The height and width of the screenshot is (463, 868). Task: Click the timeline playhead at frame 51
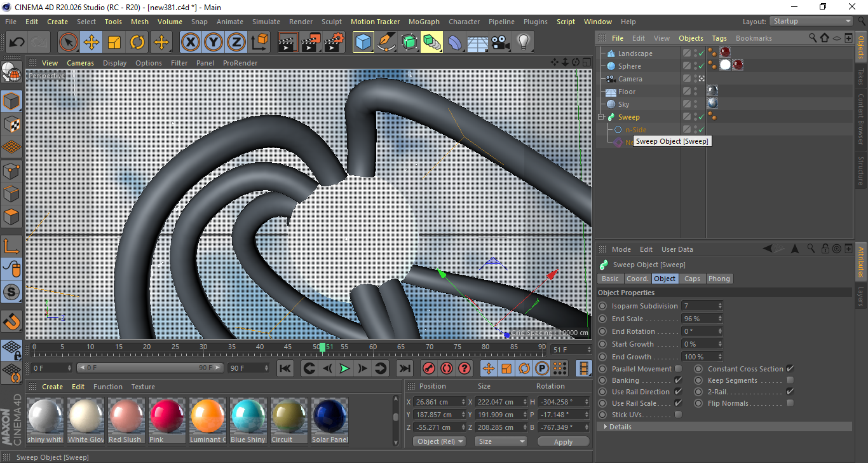click(323, 347)
